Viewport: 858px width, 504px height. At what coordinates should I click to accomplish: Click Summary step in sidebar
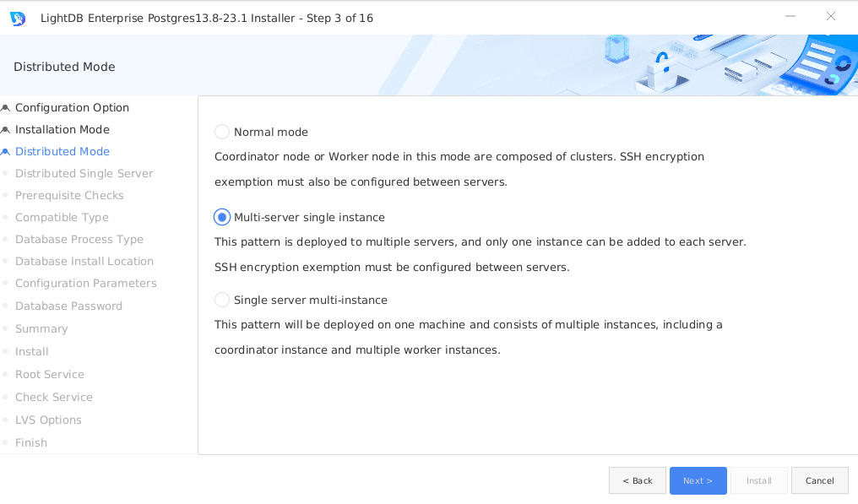click(x=41, y=329)
